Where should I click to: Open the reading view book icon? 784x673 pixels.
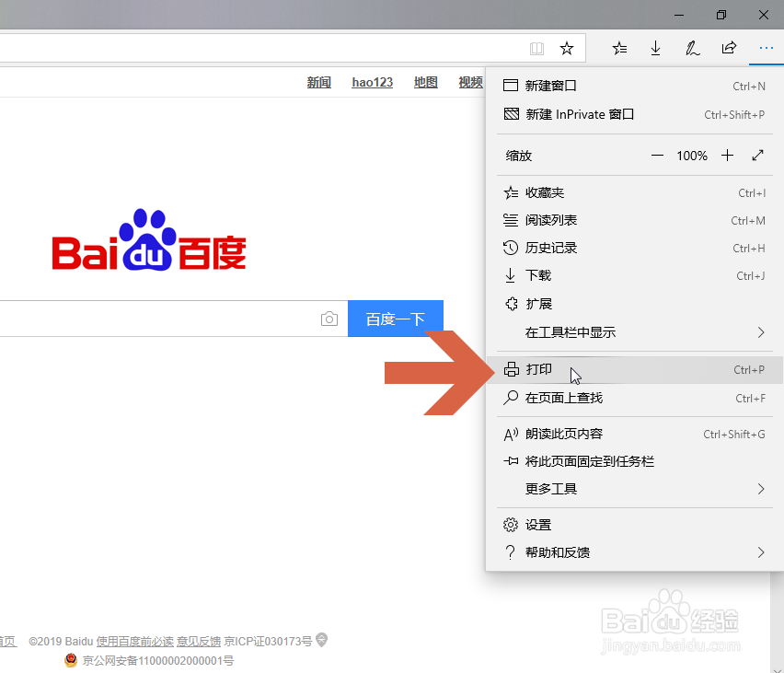tap(536, 49)
